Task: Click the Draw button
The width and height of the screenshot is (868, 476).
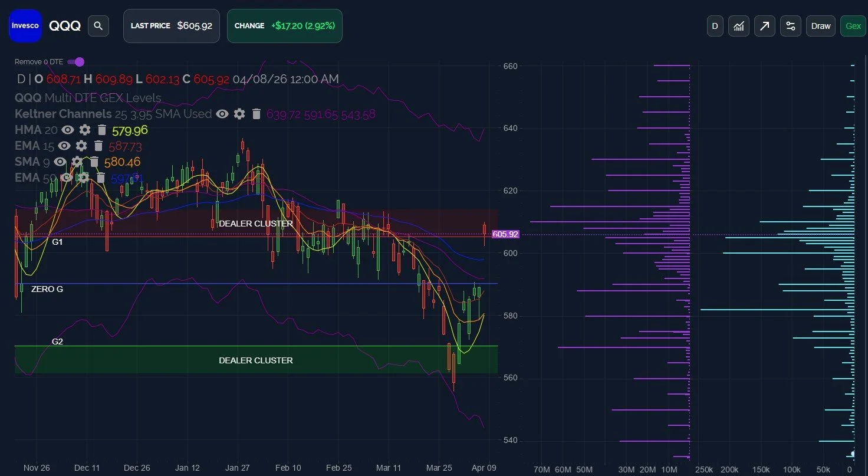Action: coord(821,26)
